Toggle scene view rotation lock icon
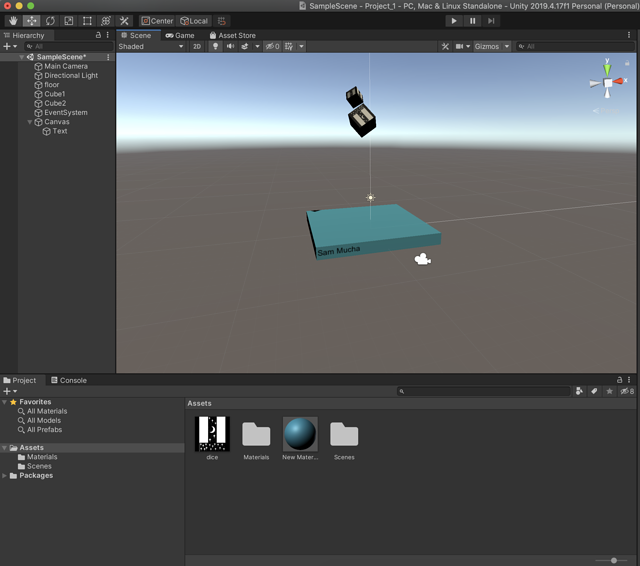The width and height of the screenshot is (640, 566). coord(627,63)
